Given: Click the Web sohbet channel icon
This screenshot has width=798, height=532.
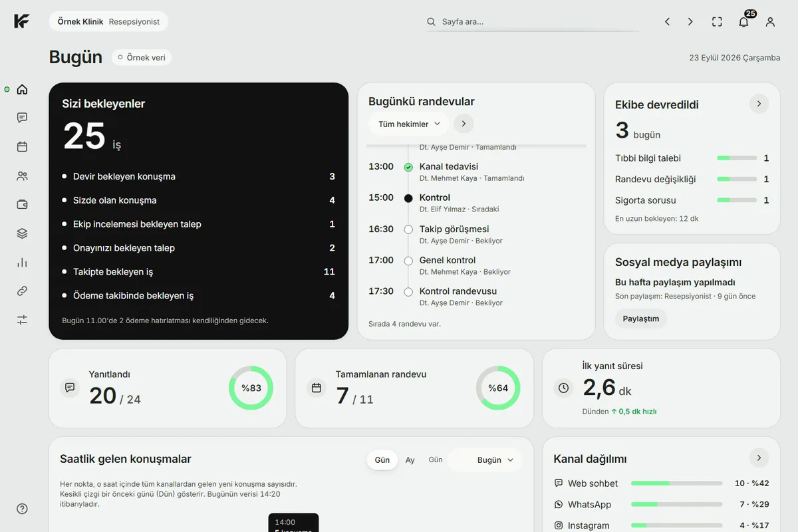Looking at the screenshot, I should (x=559, y=483).
